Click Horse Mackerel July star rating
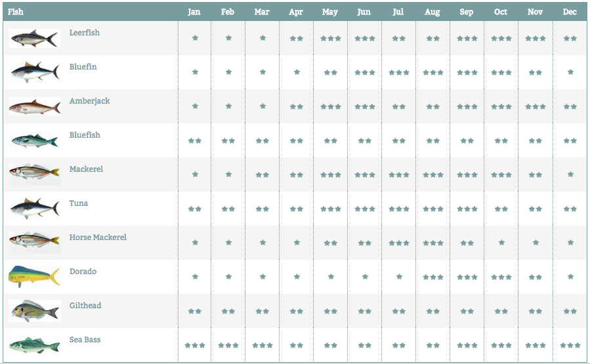 tap(399, 243)
